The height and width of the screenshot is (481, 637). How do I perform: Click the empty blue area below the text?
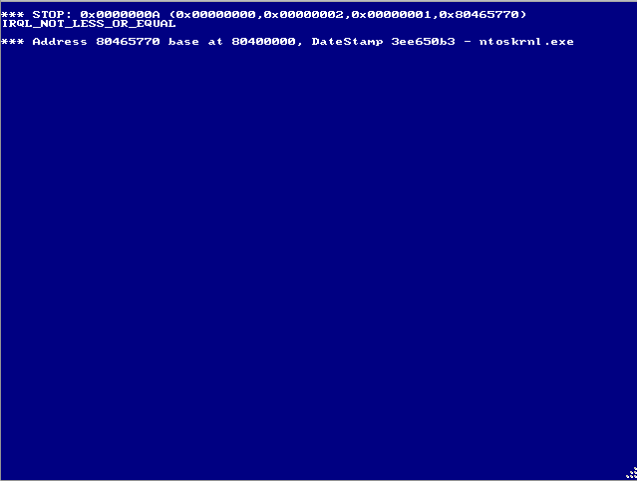318,260
